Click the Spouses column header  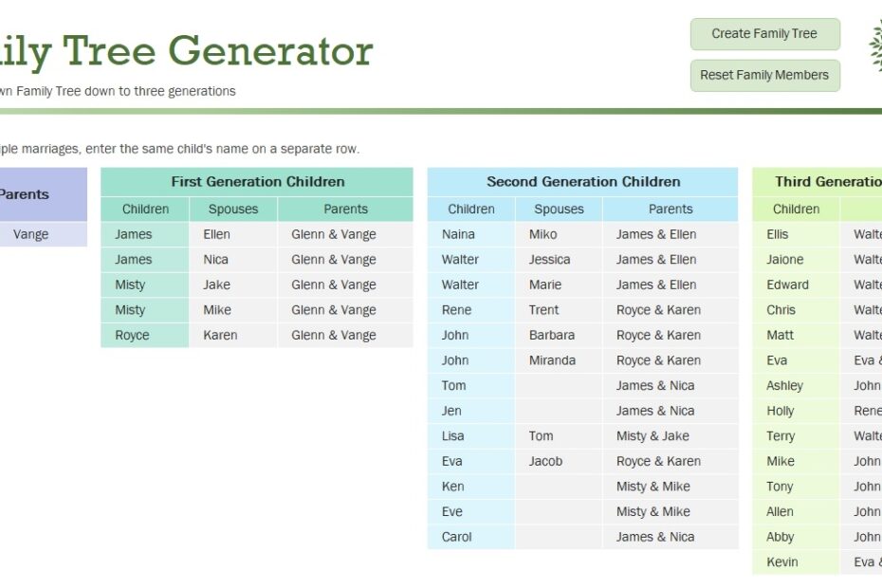point(232,209)
